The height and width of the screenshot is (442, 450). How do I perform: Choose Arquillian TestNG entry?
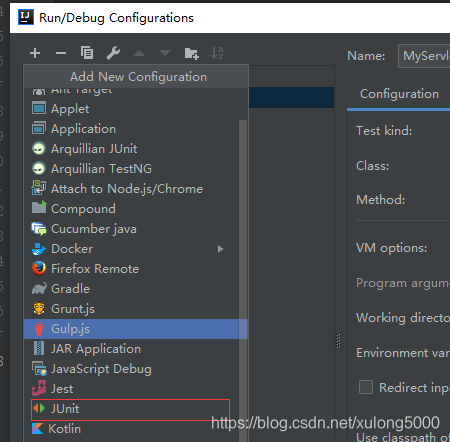tap(131, 169)
